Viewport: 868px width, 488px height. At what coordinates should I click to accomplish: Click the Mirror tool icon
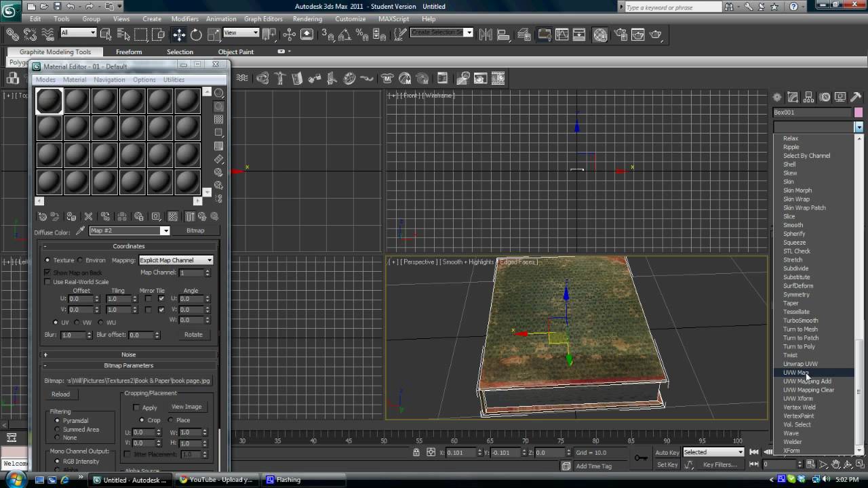[486, 35]
